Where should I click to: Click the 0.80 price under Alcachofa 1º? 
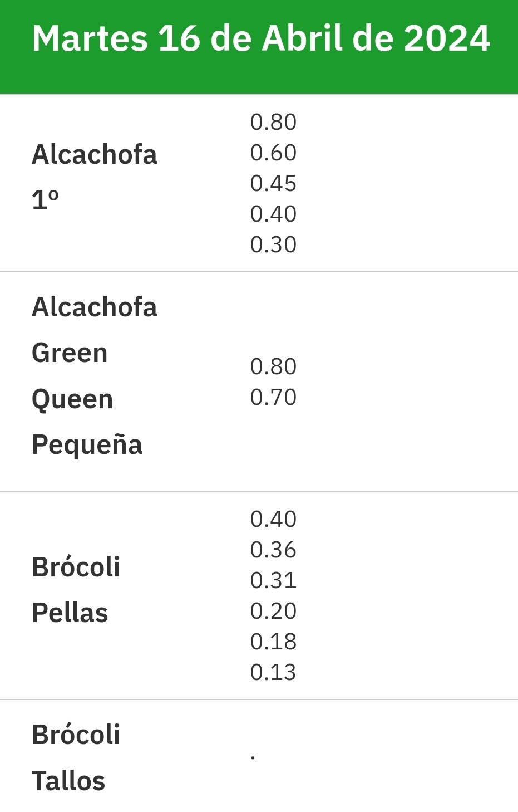click(x=273, y=122)
